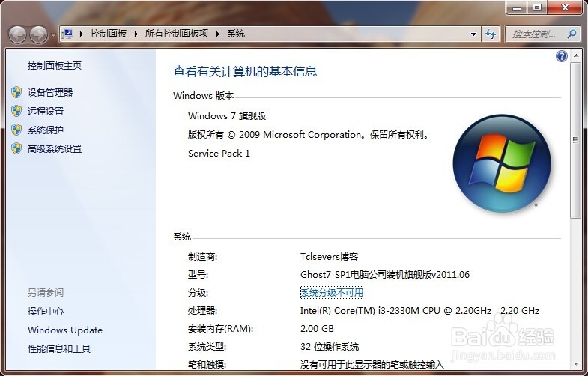
Task: Expand the arrow before 控制面板 breadcrumb
Action: pos(82,34)
